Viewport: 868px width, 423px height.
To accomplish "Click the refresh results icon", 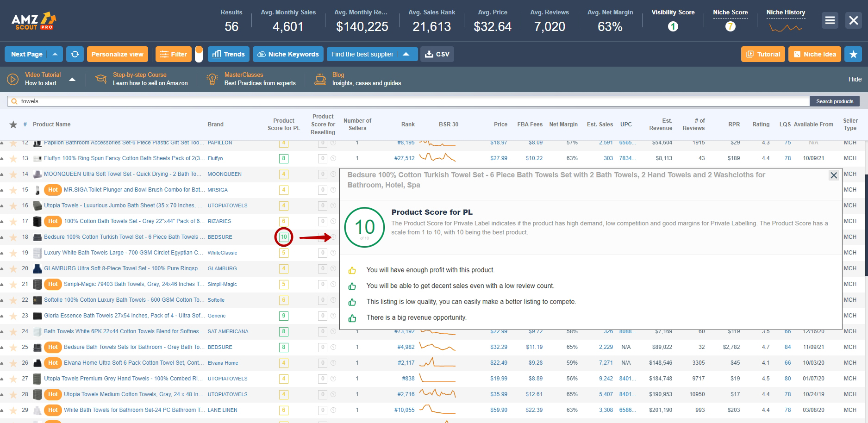I will (x=75, y=54).
